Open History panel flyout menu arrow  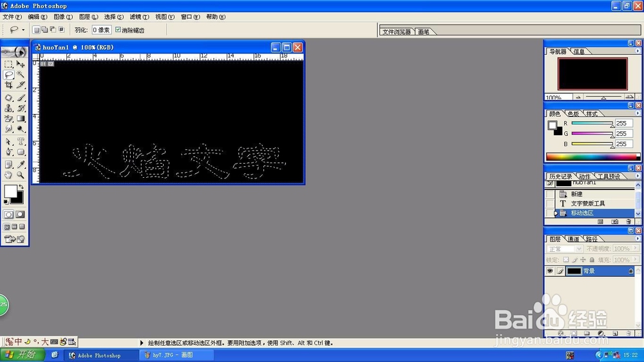click(x=638, y=176)
